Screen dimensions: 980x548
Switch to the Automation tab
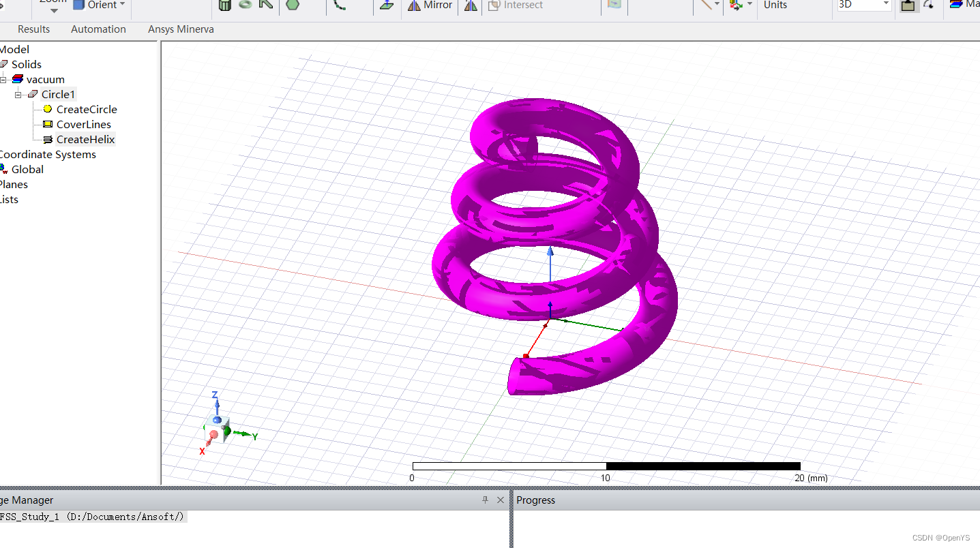[98, 29]
